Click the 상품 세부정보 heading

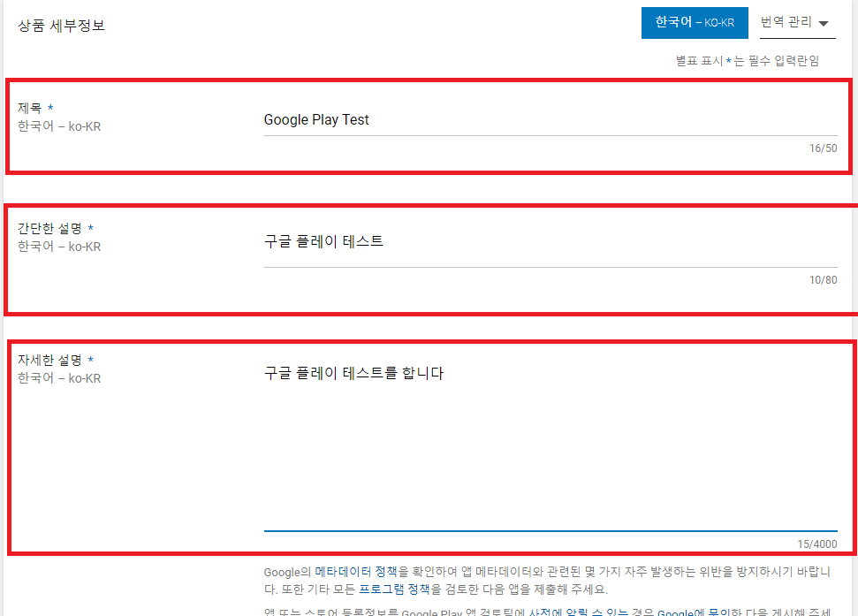pyautogui.click(x=61, y=26)
